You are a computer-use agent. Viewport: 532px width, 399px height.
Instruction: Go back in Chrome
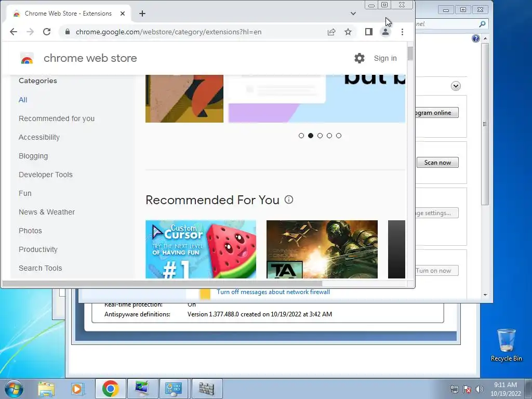pyautogui.click(x=13, y=32)
